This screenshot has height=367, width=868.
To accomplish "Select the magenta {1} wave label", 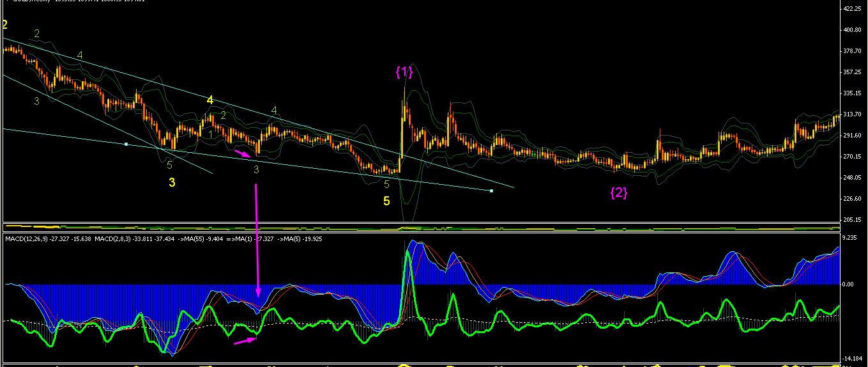I will coord(404,72).
